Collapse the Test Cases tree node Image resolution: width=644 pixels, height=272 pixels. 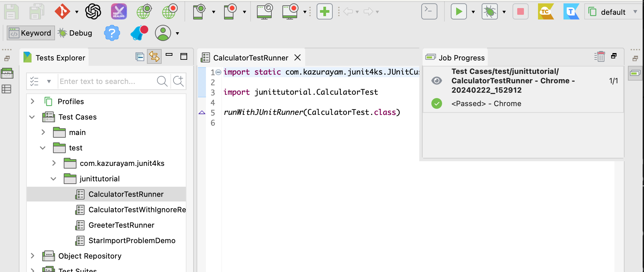32,117
